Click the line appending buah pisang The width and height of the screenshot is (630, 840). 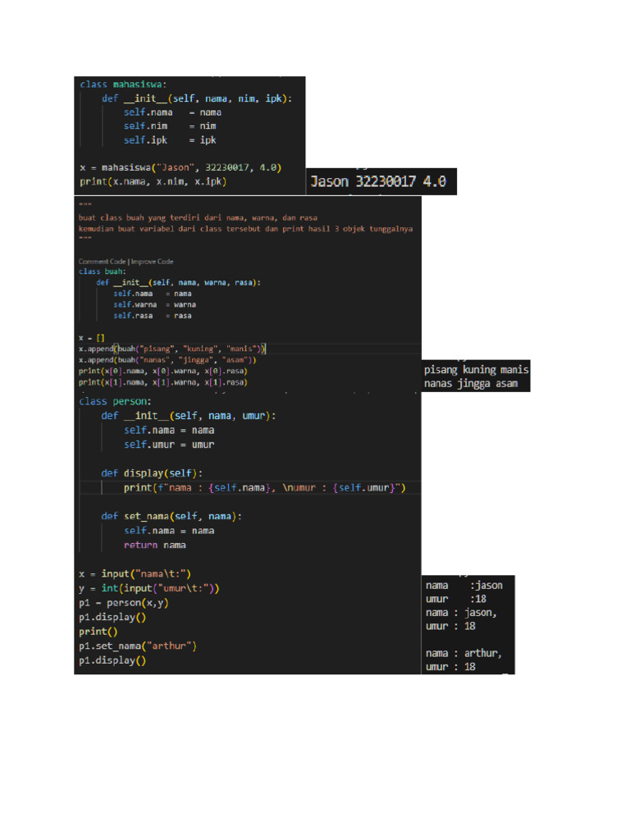(171, 349)
